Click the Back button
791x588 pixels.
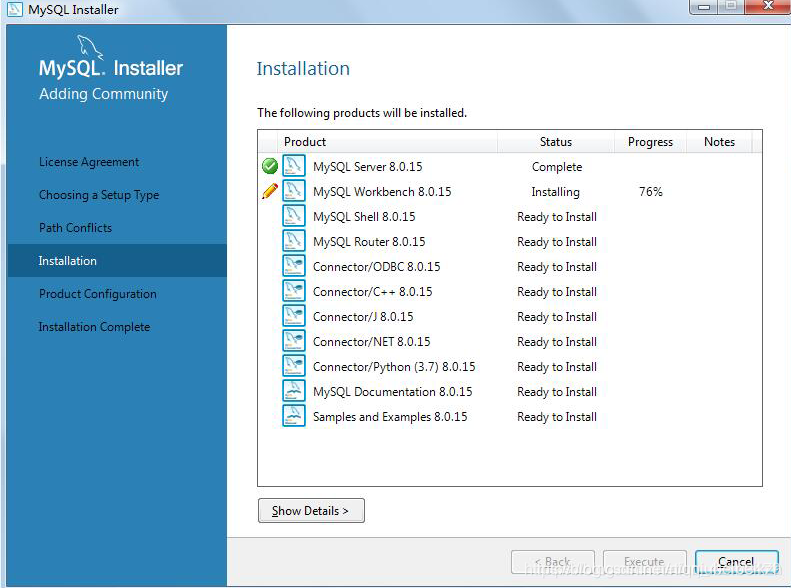click(553, 562)
